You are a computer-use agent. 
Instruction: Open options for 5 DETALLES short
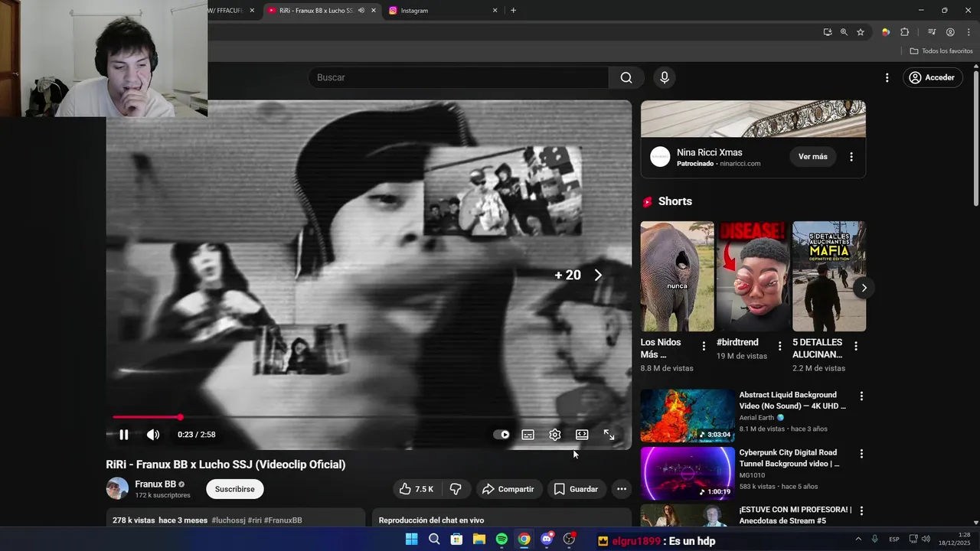[856, 346]
